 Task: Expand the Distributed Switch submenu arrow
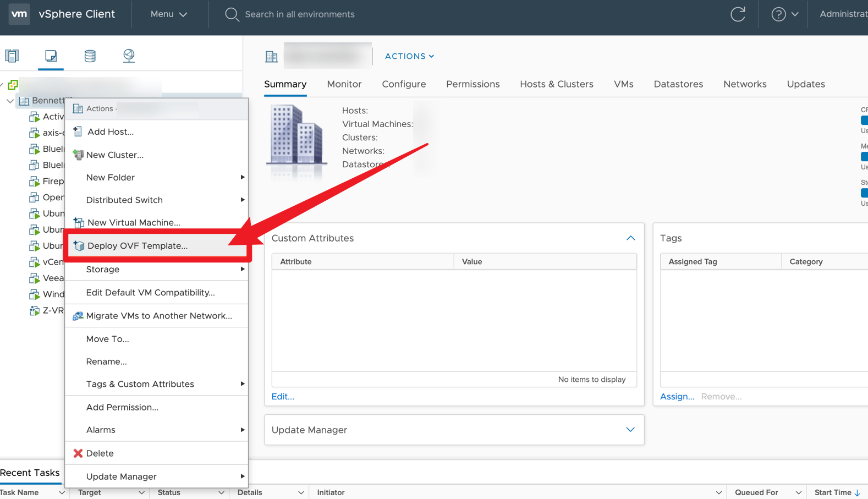242,200
